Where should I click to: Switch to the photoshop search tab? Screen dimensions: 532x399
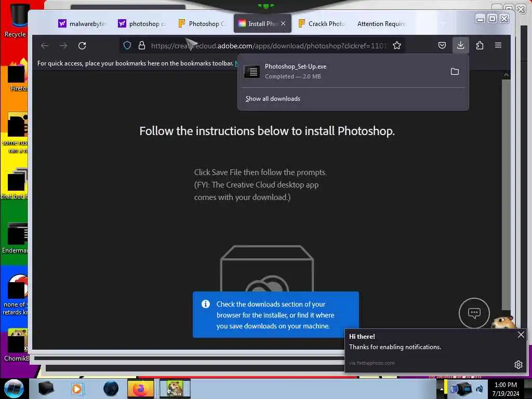[142, 24]
